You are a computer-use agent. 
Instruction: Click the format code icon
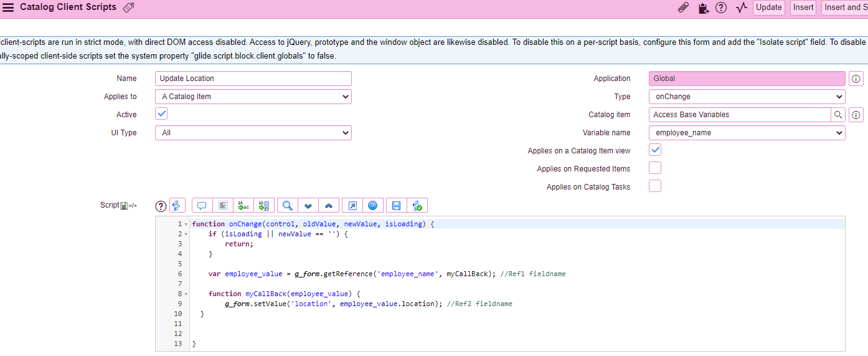pyautogui.click(x=222, y=206)
